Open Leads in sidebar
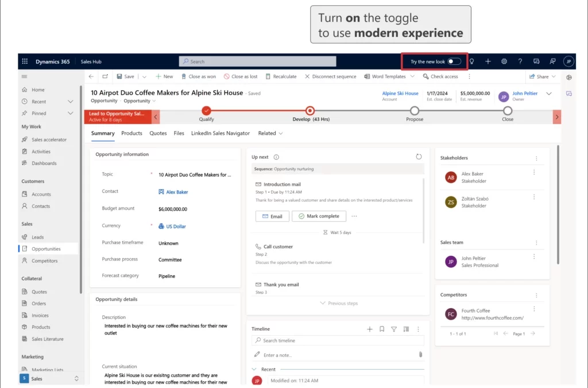This screenshot has width=588, height=388. point(37,237)
